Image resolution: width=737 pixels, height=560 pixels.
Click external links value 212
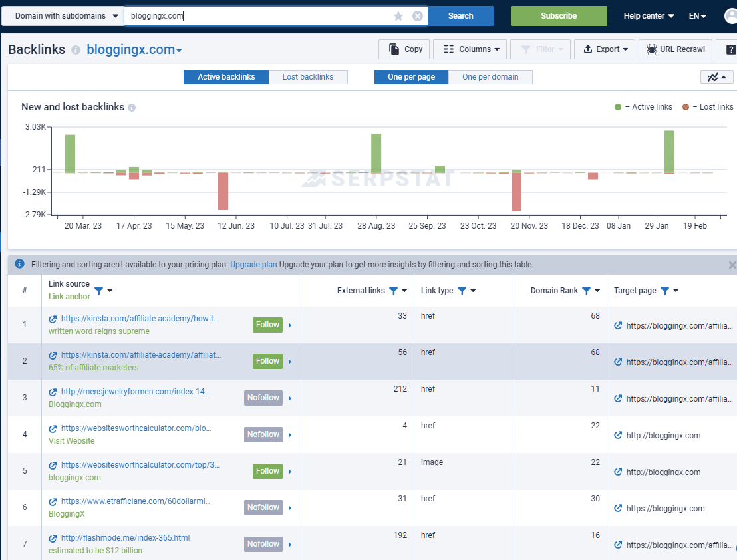(400, 389)
